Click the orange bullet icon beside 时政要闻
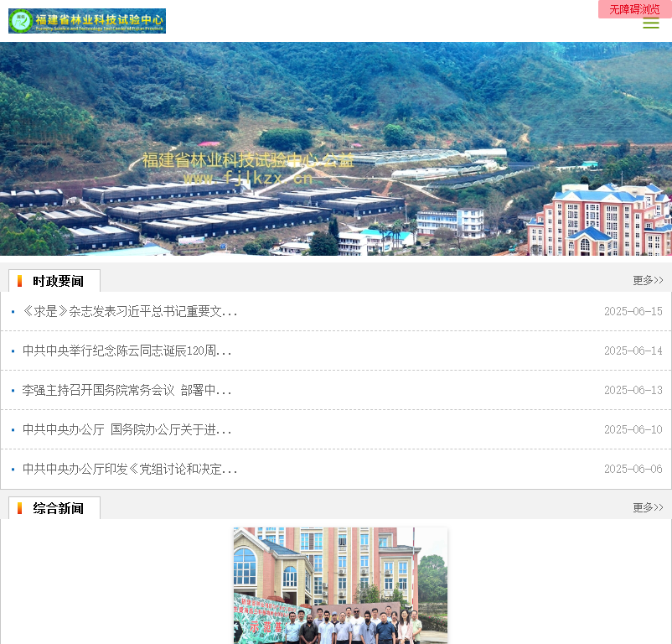The height and width of the screenshot is (644, 672). (x=22, y=280)
